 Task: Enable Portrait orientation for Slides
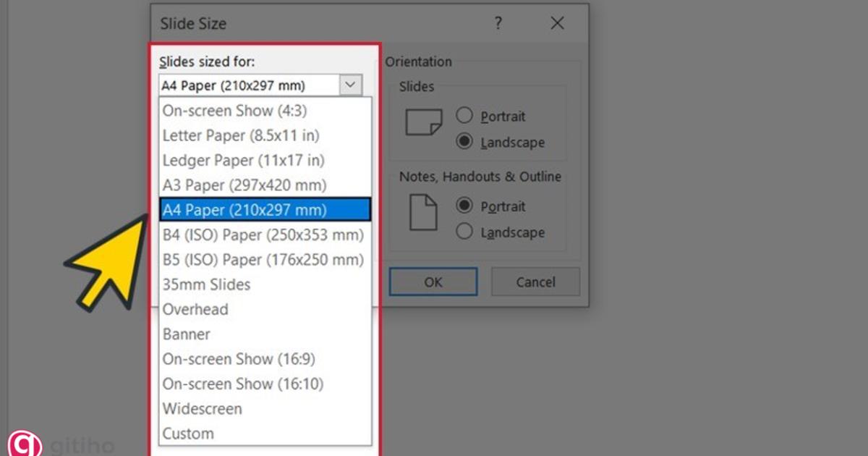(x=464, y=115)
